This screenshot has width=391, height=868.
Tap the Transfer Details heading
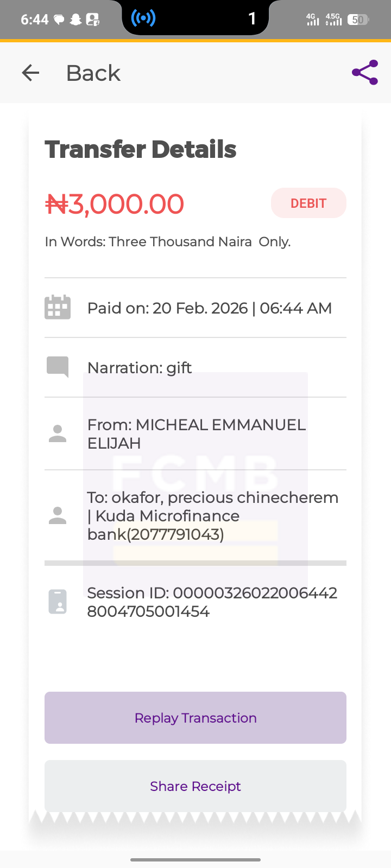coord(141,149)
